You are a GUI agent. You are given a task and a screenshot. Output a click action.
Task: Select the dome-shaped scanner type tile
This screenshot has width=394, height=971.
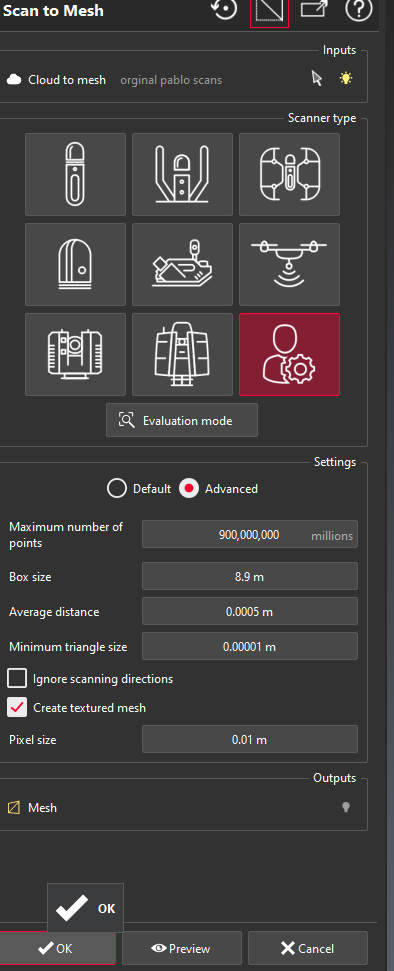click(76, 264)
